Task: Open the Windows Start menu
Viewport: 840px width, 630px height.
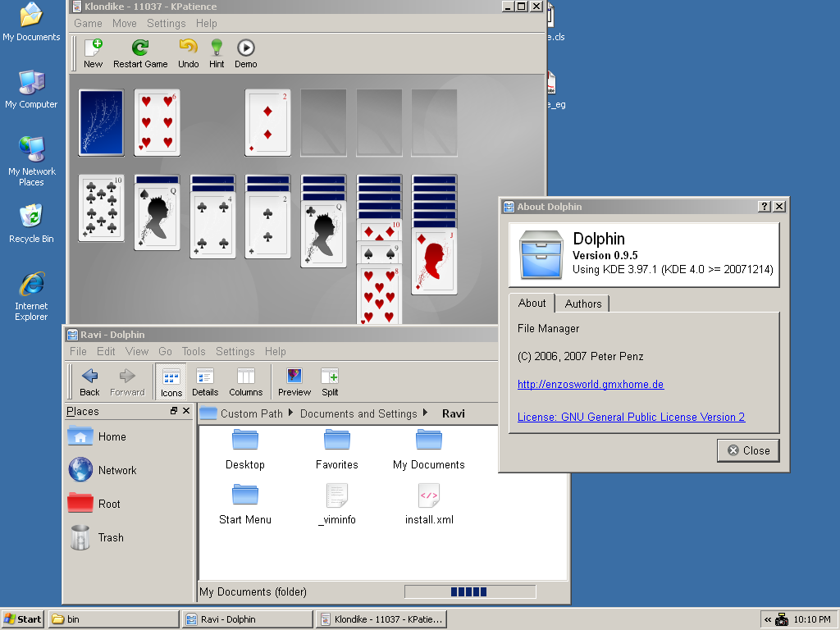Action: tap(22, 619)
